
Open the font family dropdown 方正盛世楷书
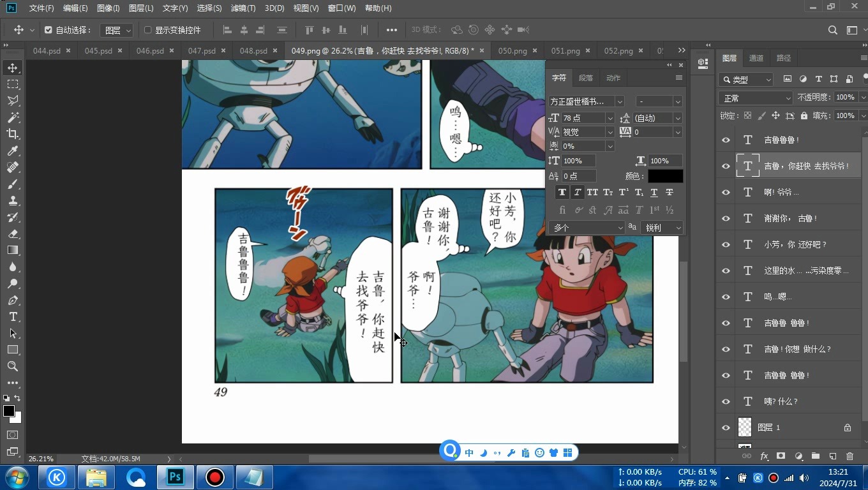coord(586,101)
